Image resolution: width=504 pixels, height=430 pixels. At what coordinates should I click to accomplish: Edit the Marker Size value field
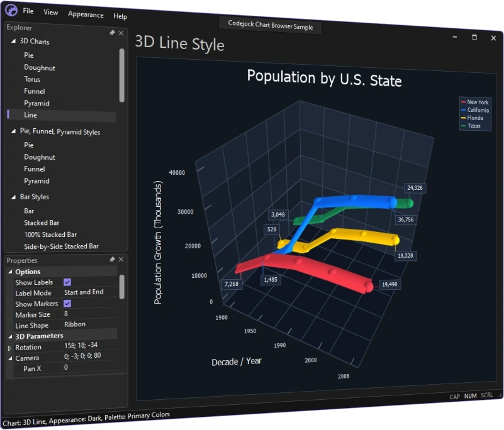coord(89,314)
